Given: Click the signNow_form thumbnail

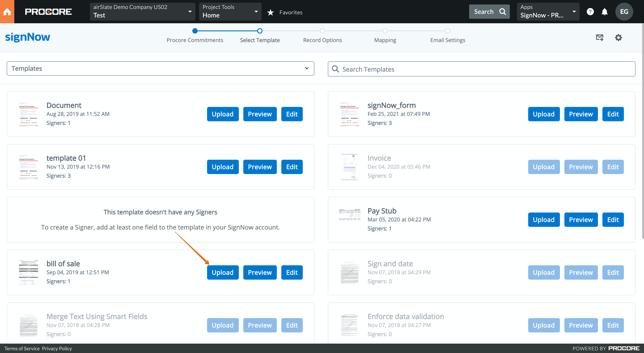Looking at the screenshot, I should tap(350, 114).
